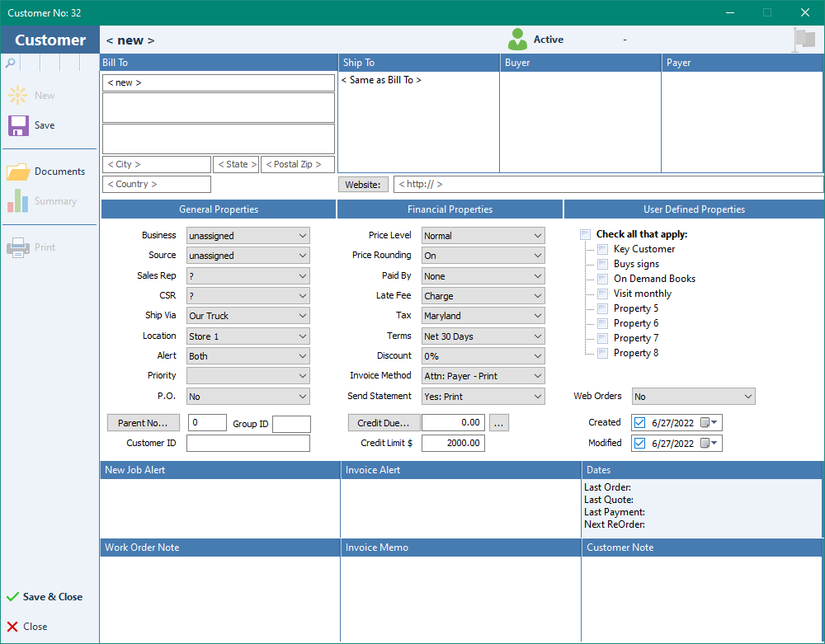Check the Visit monthly property
This screenshot has width=825, height=644.
point(603,293)
